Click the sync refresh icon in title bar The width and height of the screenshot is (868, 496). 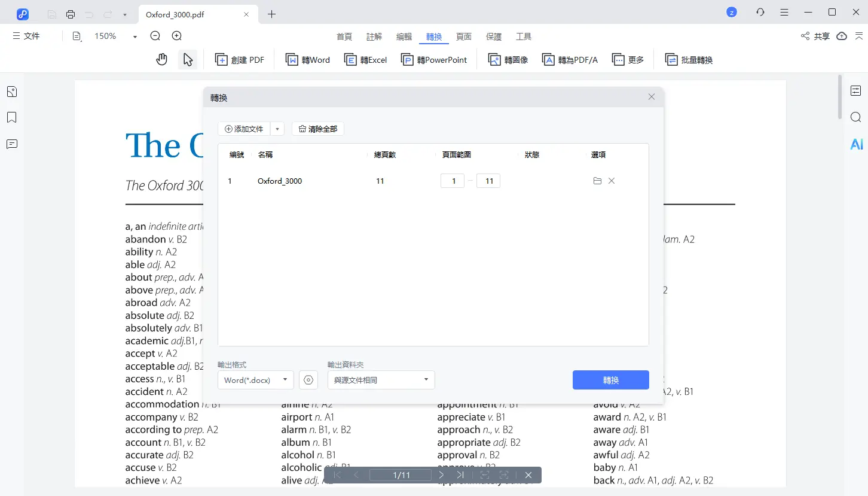click(x=760, y=12)
